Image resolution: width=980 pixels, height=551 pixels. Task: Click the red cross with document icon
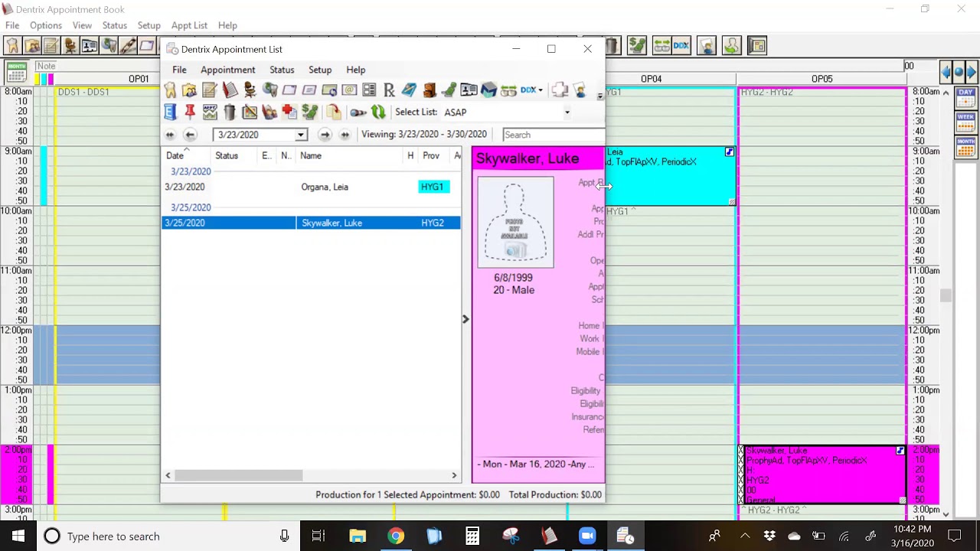pos(289,112)
